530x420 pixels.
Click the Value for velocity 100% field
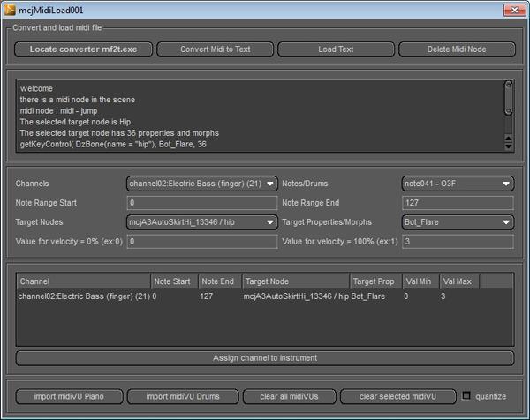coord(458,242)
